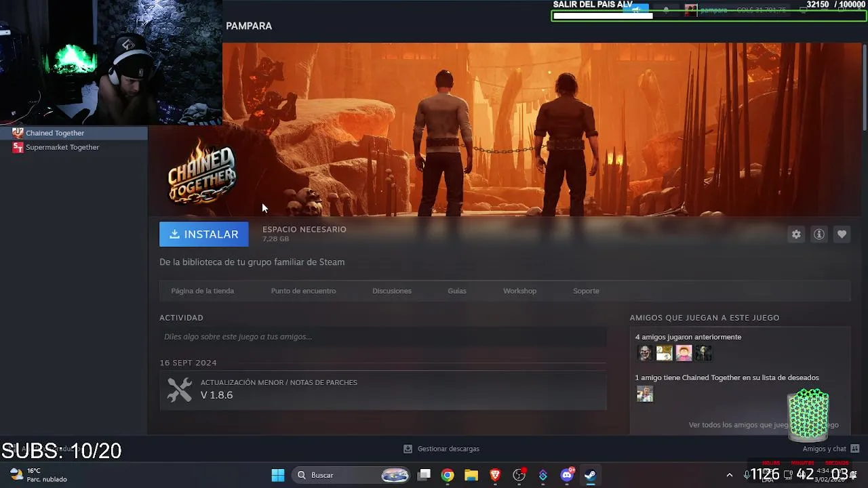
Task: Open Task View on the taskbar
Action: pos(424,475)
